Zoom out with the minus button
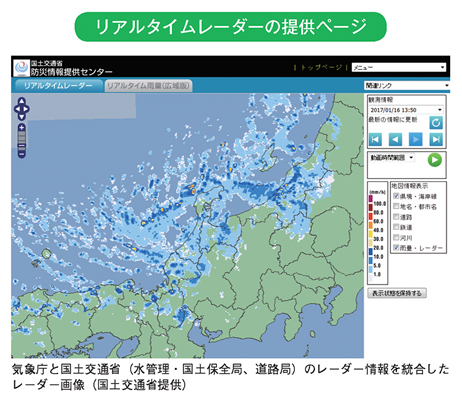This screenshot has width=462, height=396. tap(22, 154)
